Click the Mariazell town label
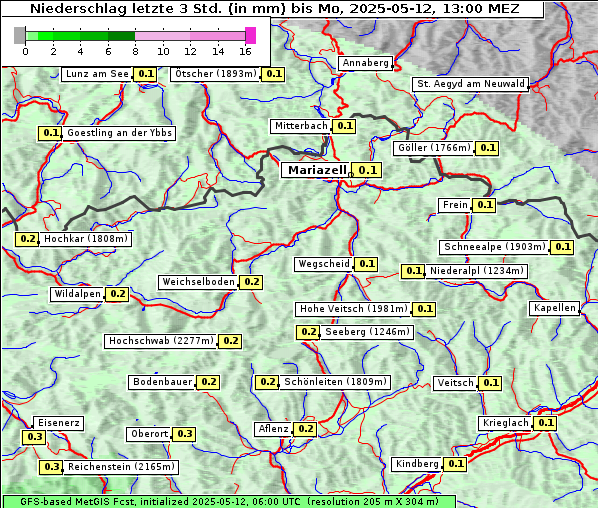 coord(316,170)
